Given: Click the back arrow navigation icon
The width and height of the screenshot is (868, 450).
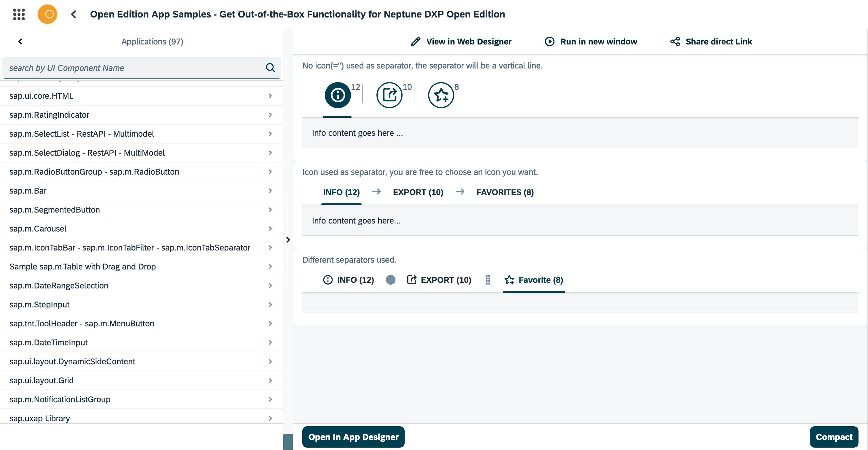Looking at the screenshot, I should (x=74, y=14).
